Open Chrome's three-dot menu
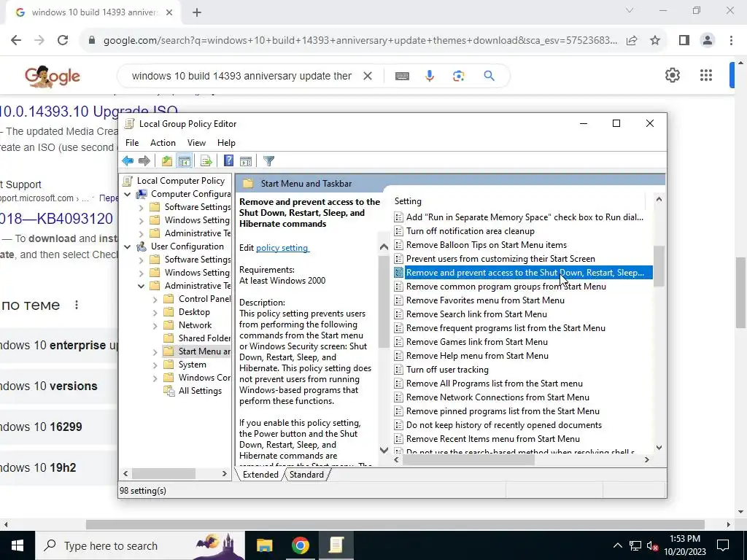Screen dimensions: 747x560 [731, 41]
